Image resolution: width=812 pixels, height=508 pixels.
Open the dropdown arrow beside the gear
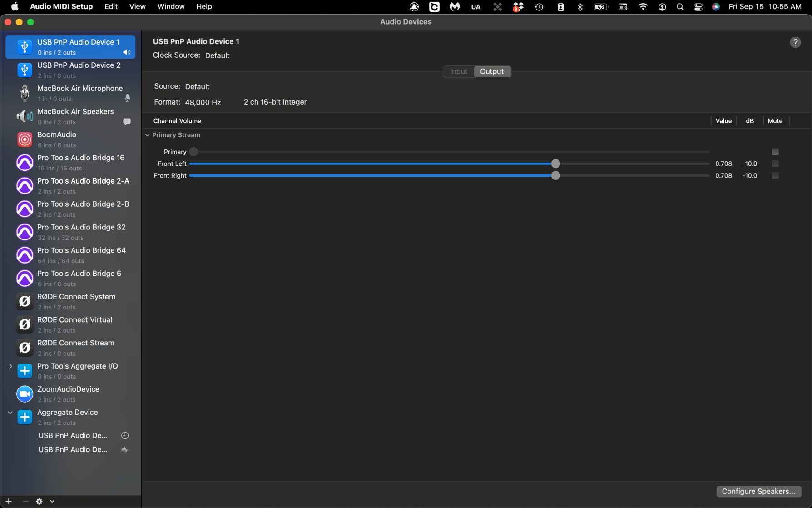click(x=52, y=501)
